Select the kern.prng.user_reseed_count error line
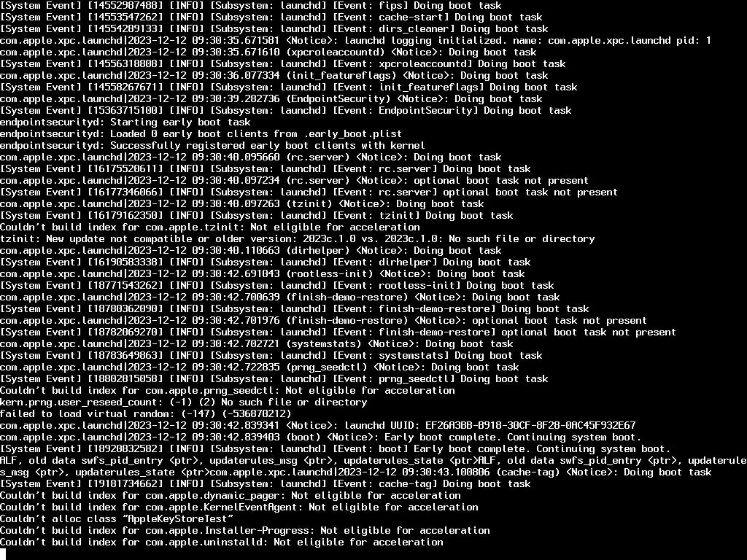Image resolution: width=747 pixels, height=560 pixels. [x=183, y=402]
